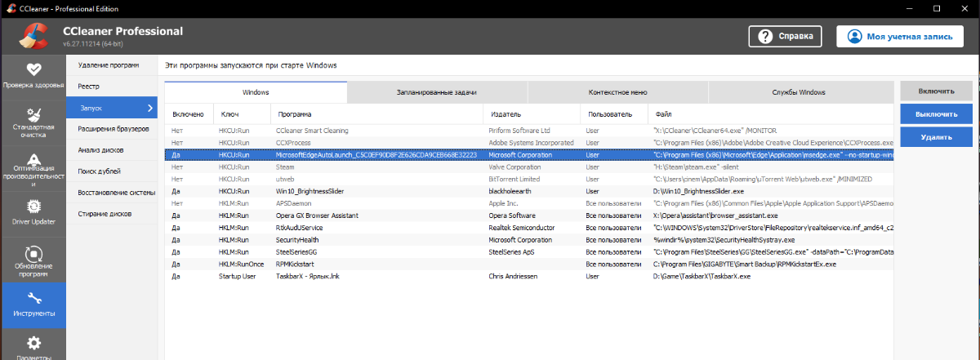Sort list by the Издатель column header
The width and height of the screenshot is (980, 360).
505,114
